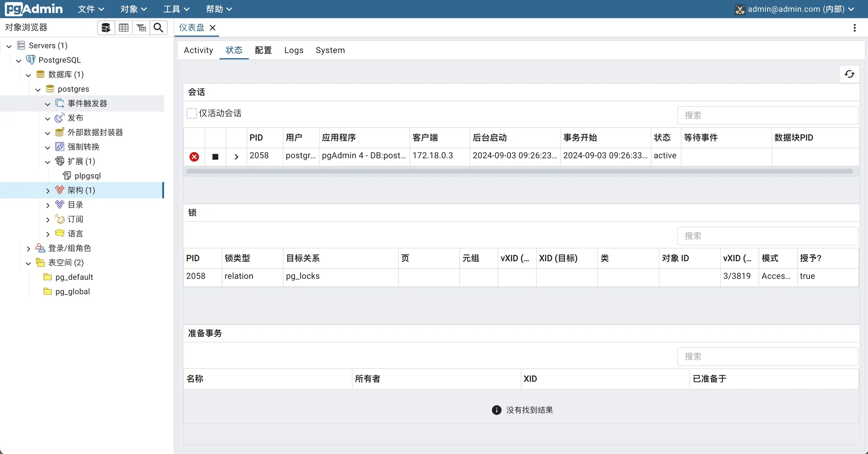868x454 pixels.
Task: Click the stop query square icon
Action: pos(215,156)
